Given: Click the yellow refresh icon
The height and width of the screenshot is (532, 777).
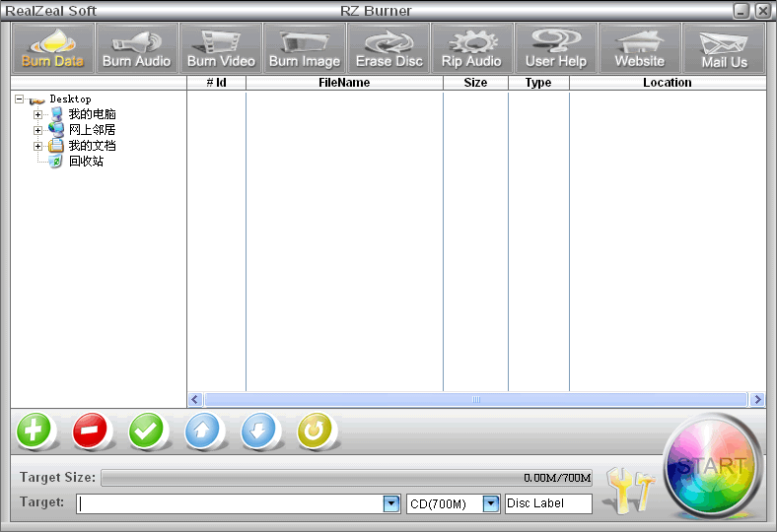Looking at the screenshot, I should 317,431.
